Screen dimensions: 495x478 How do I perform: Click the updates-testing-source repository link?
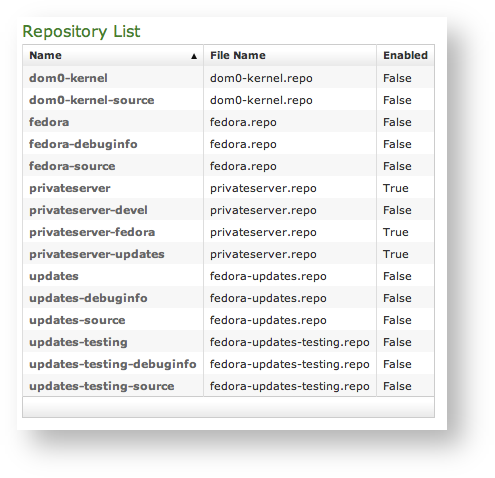click(102, 386)
